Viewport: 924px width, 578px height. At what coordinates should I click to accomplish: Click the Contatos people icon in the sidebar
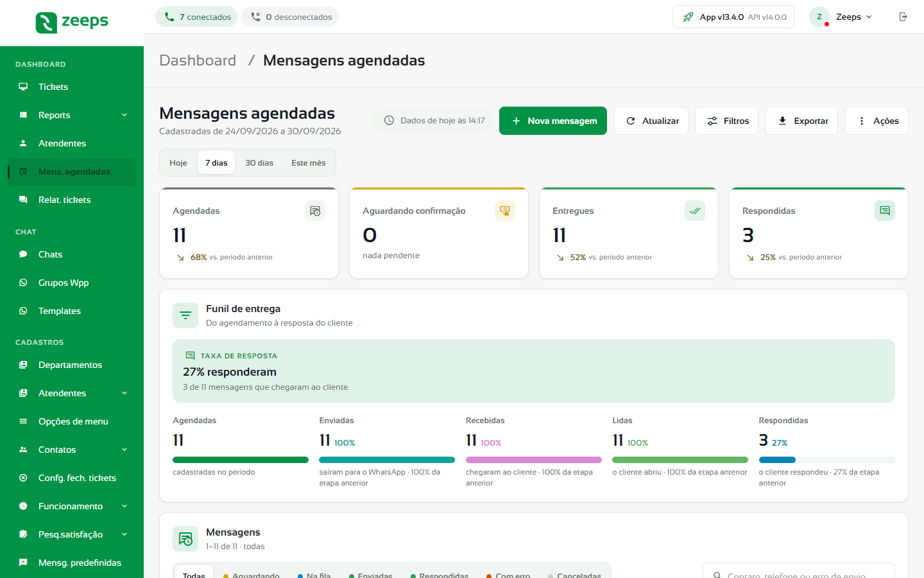click(x=23, y=450)
